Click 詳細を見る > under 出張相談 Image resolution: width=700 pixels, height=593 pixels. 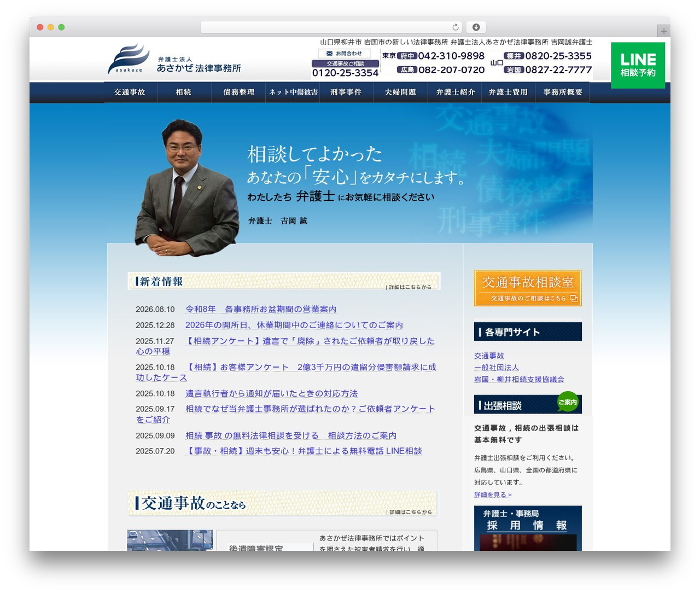click(x=493, y=495)
